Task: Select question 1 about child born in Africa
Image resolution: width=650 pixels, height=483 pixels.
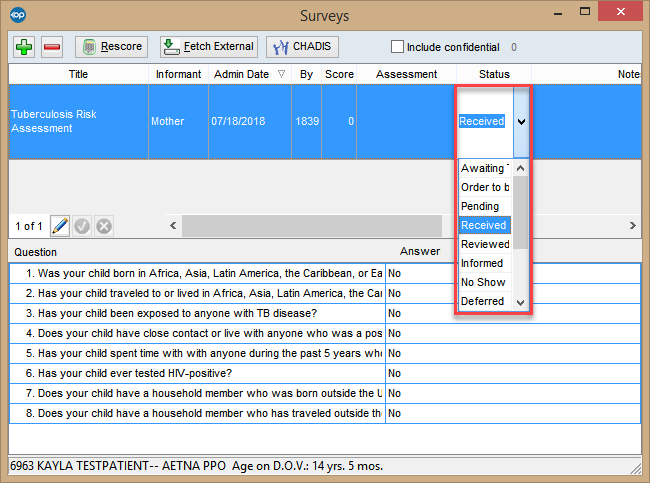Action: point(197,274)
